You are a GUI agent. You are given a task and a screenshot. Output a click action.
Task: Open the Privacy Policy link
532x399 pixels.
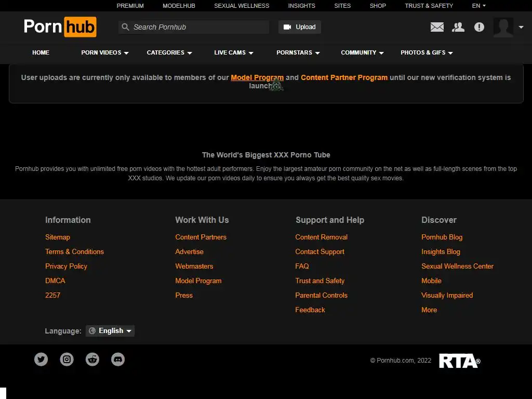tap(66, 267)
